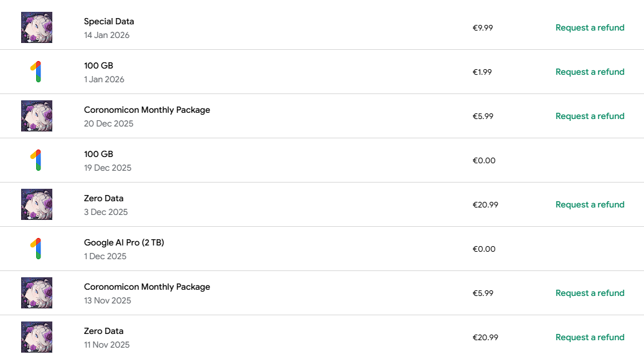Click the €20.99 price of Zero Data 3 Dec
Viewport: 644px width, 357px height.
click(485, 204)
